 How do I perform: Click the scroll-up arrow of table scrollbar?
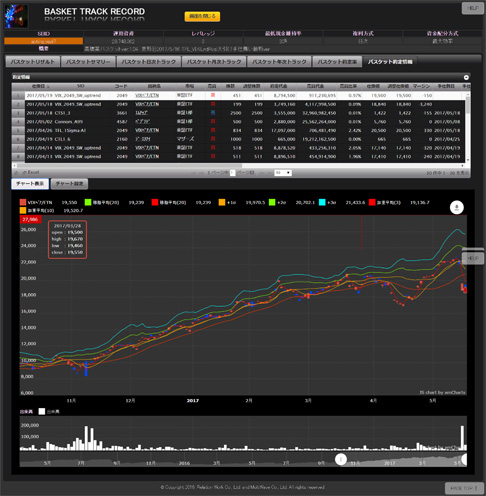[x=468, y=94]
